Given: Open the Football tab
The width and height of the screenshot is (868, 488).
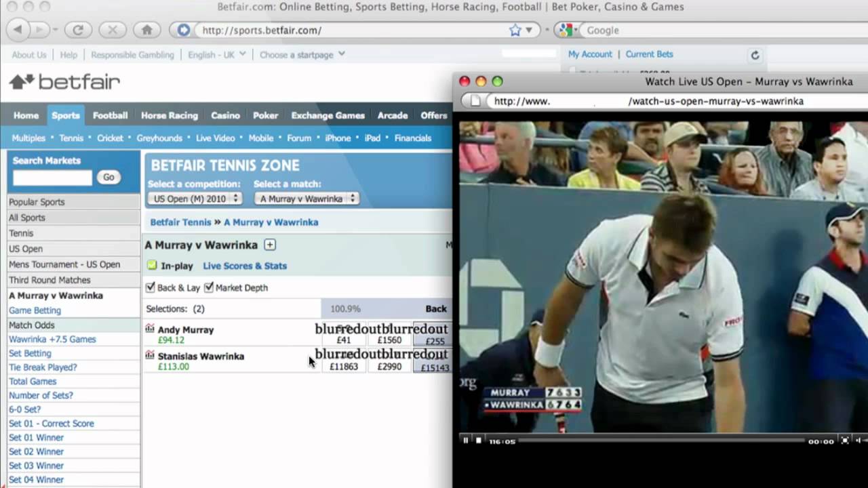Looking at the screenshot, I should tap(110, 115).
